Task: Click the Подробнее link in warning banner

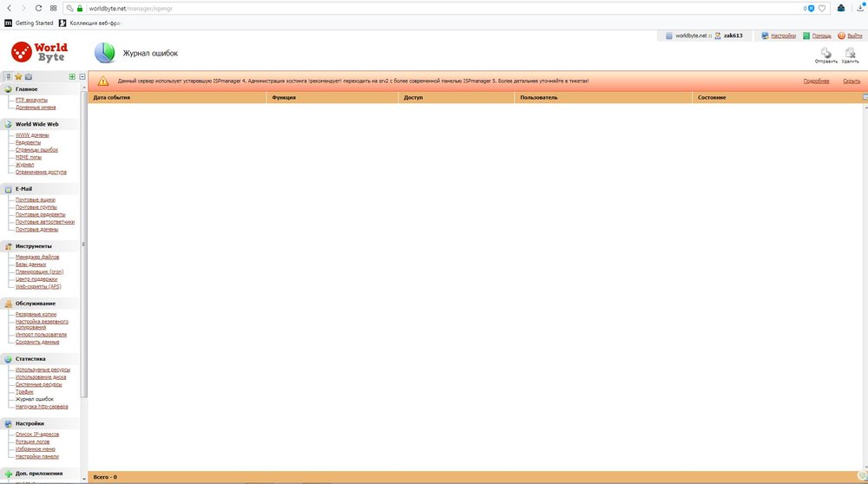Action: [x=816, y=81]
